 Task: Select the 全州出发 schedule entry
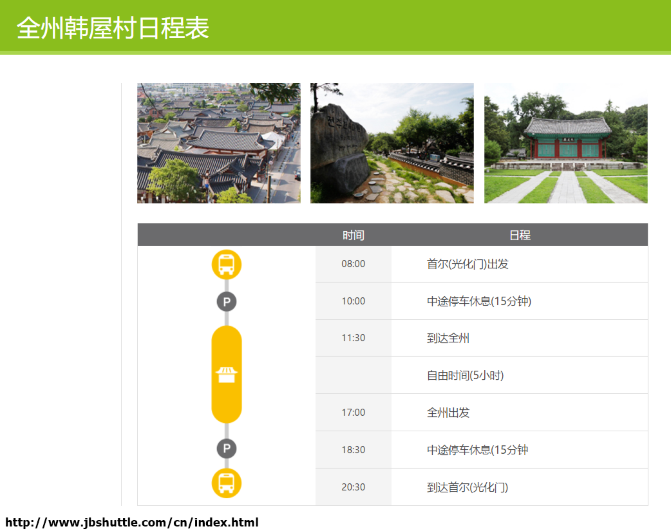(448, 412)
